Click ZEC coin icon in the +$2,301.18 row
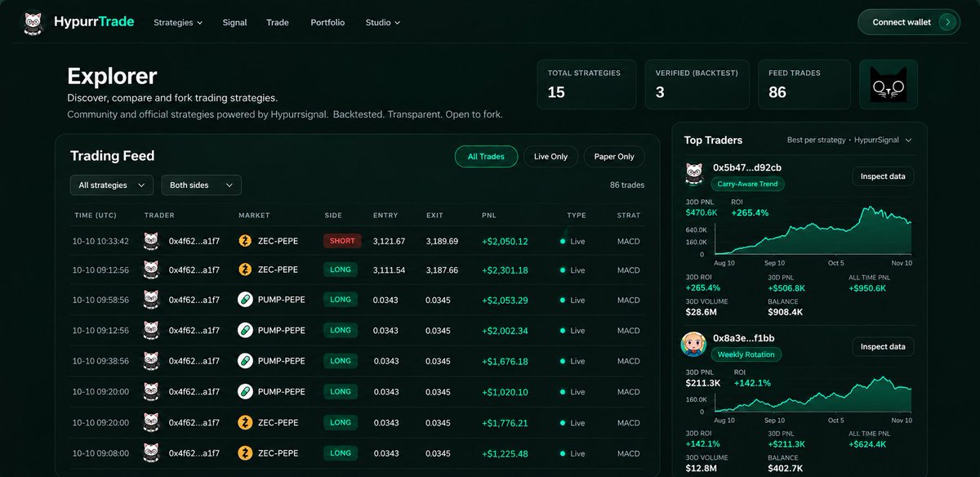The width and height of the screenshot is (980, 477). [x=245, y=270]
